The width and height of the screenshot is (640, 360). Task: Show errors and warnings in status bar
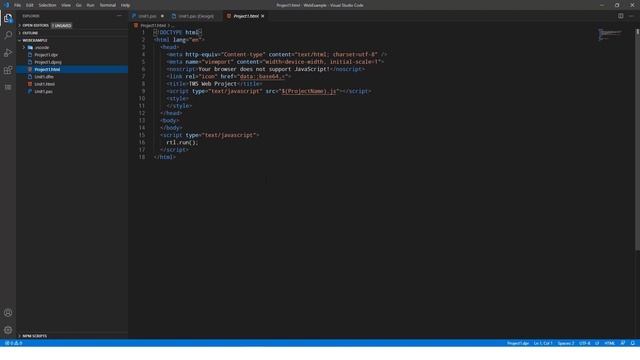(13, 343)
